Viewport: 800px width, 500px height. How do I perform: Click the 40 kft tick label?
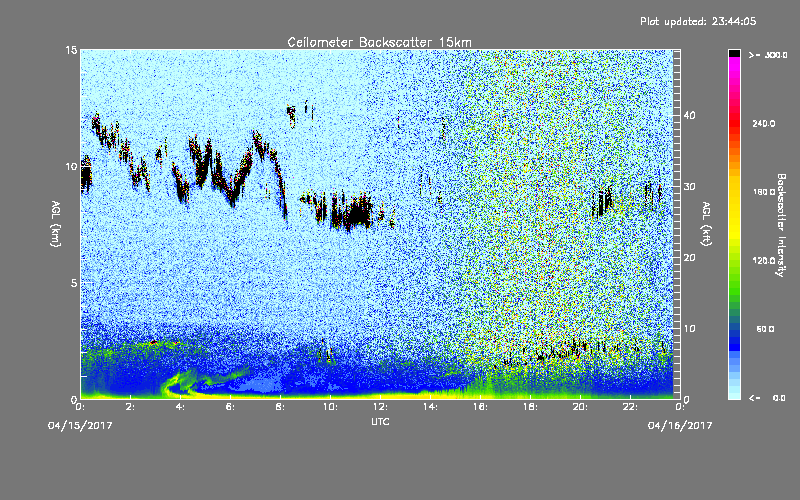pos(689,115)
